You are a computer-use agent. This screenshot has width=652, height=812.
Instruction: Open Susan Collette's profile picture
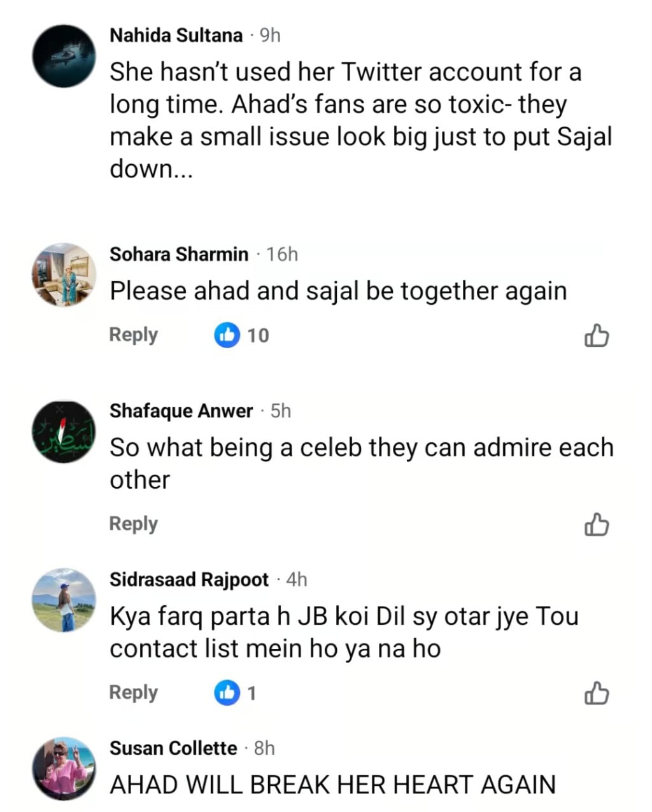[64, 769]
